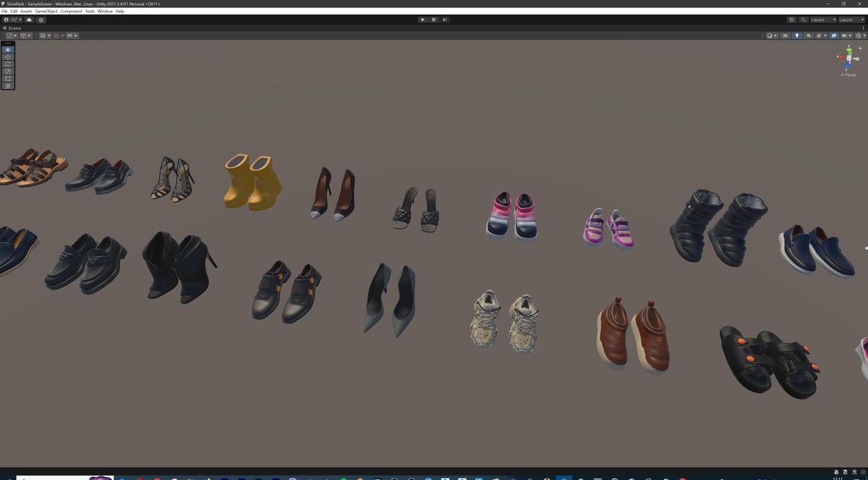Select the Rect Transform tool
The image size is (868, 480).
[x=7, y=77]
